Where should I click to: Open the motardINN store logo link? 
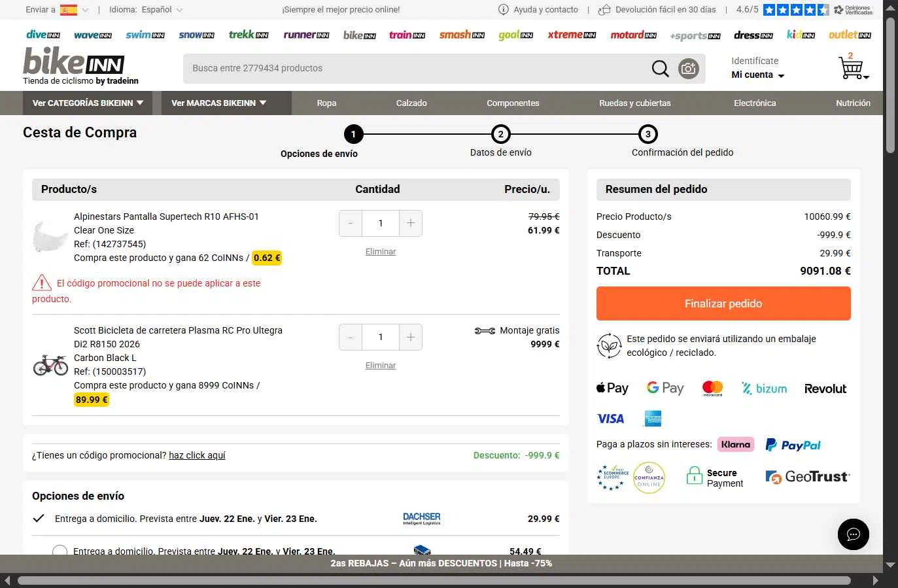[633, 35]
